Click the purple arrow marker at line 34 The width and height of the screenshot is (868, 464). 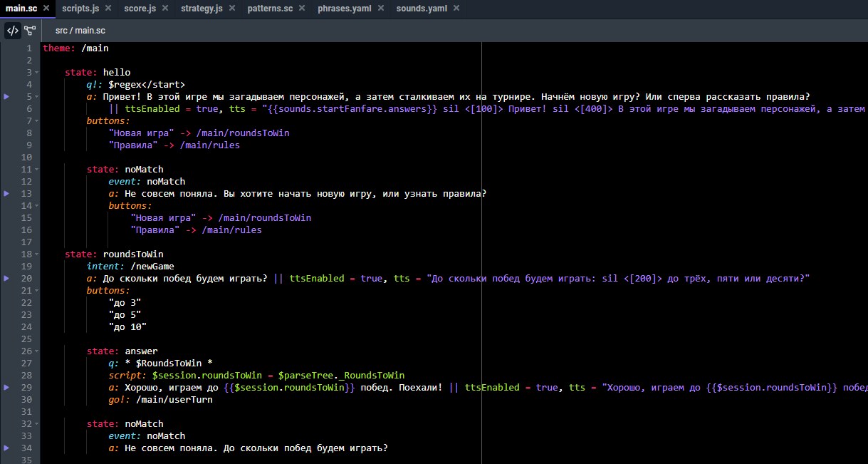(6, 448)
